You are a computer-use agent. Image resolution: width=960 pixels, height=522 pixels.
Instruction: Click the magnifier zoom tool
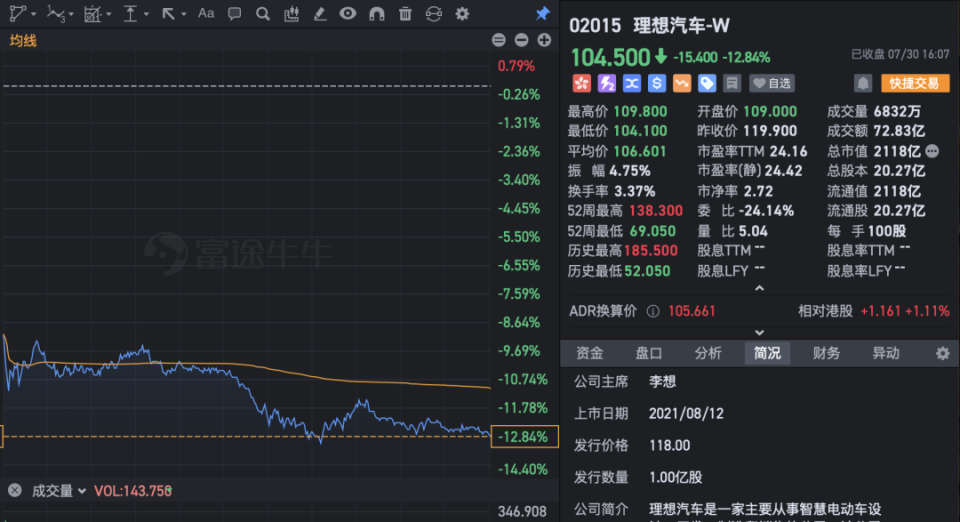(x=263, y=13)
